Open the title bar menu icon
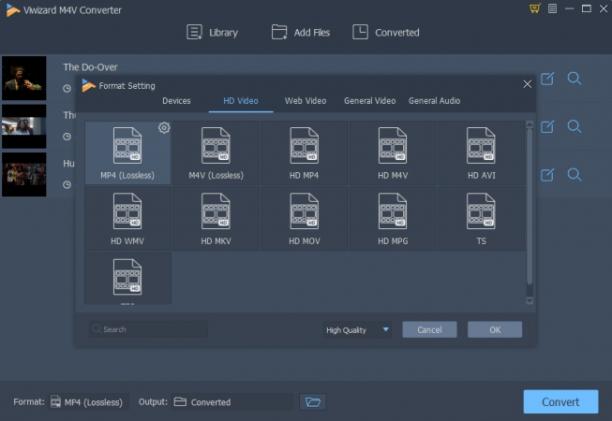Viewport: 612px width, 421px height. point(552,9)
